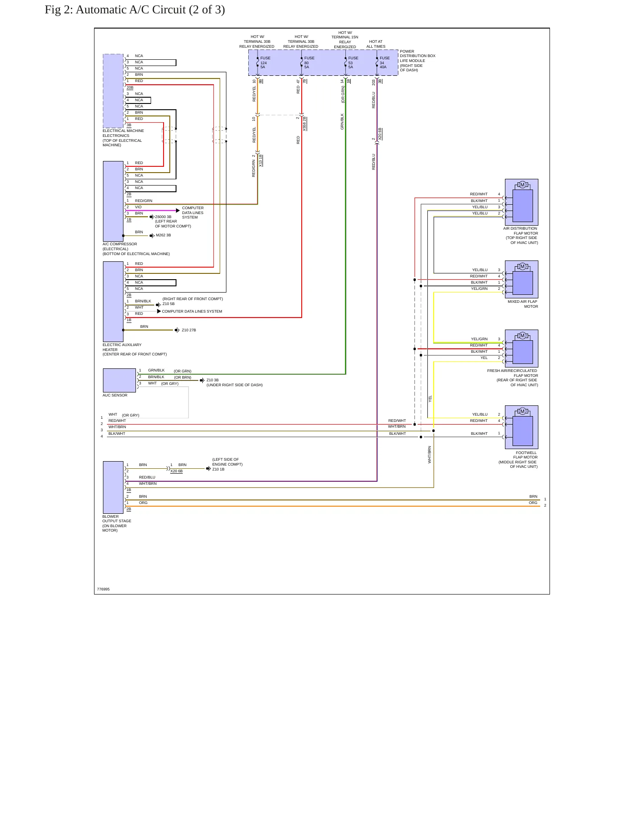Click the X20 6B connector label near blower
Image resolution: width=644 pixels, height=834 pixels.
click(176, 471)
